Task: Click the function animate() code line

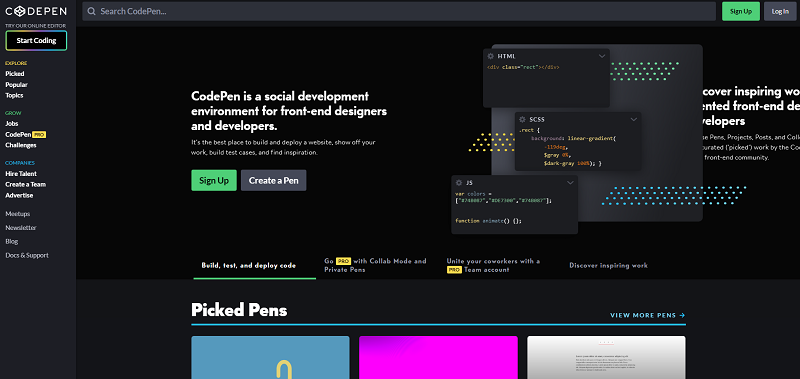Action: (489, 221)
